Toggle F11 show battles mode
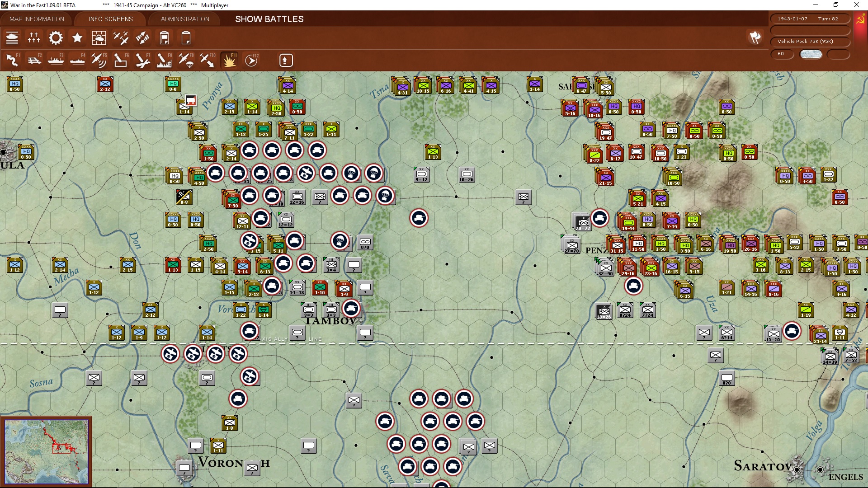Screen dimensions: 868x488 click(229, 60)
